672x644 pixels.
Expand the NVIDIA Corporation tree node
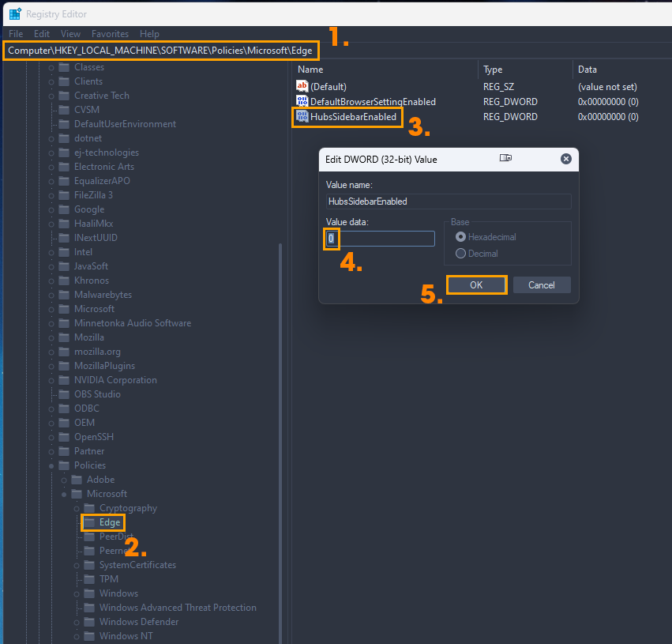[x=51, y=380]
